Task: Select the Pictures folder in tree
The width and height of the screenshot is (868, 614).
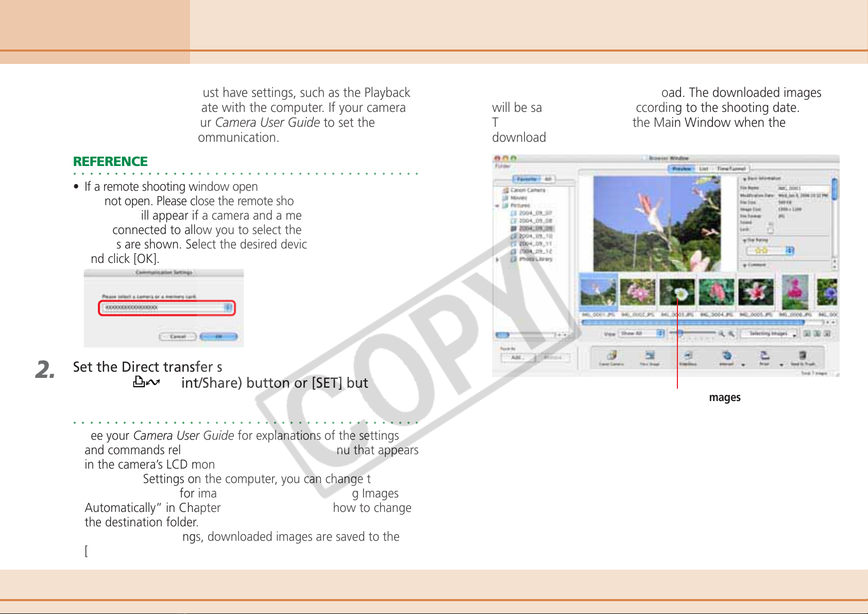Action: pyautogui.click(x=516, y=205)
